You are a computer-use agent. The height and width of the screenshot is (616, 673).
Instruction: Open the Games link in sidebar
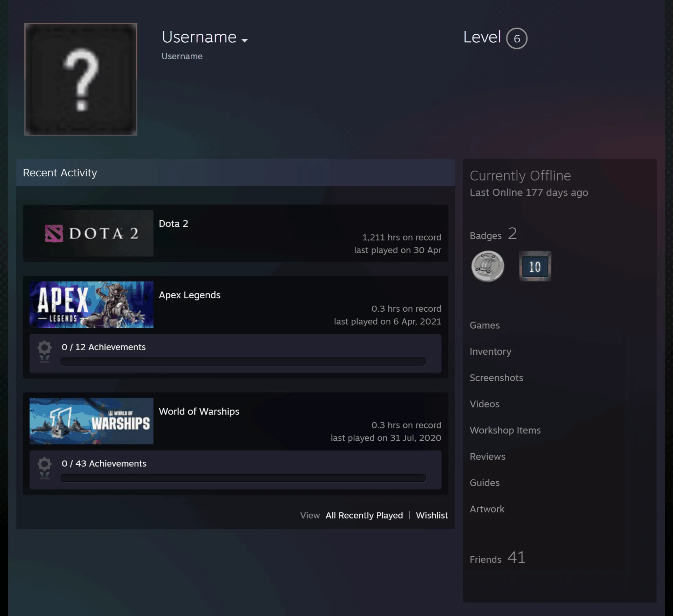485,325
